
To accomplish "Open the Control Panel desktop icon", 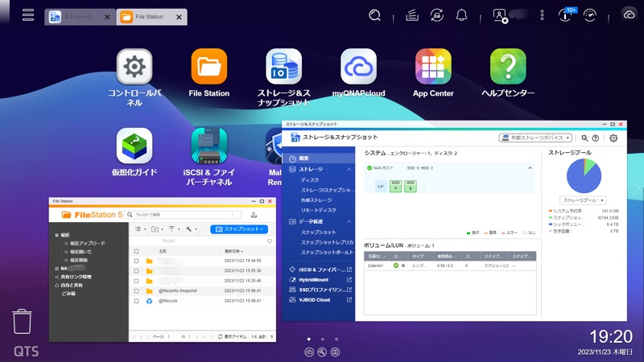I will (x=134, y=67).
